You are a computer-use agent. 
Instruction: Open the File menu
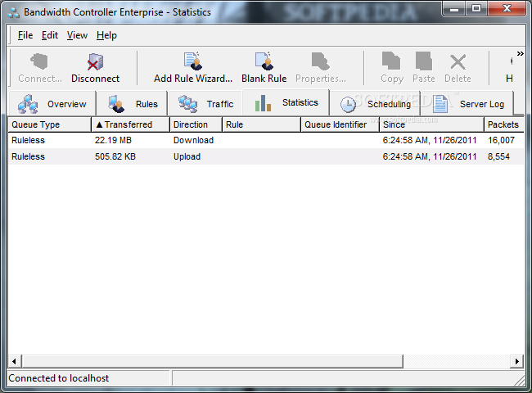tap(25, 35)
